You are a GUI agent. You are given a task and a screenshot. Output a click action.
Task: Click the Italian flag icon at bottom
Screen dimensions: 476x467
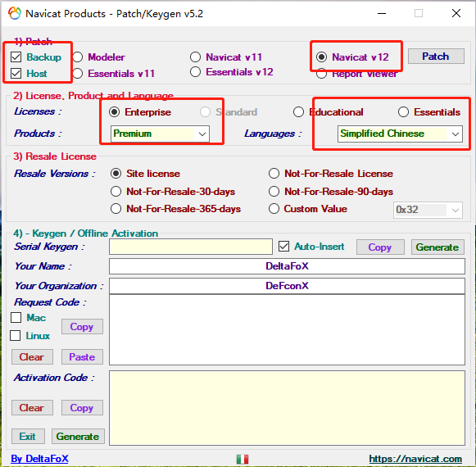(243, 459)
